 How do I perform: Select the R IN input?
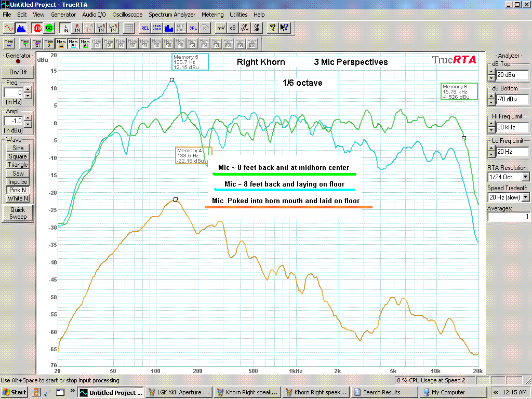click(x=77, y=28)
